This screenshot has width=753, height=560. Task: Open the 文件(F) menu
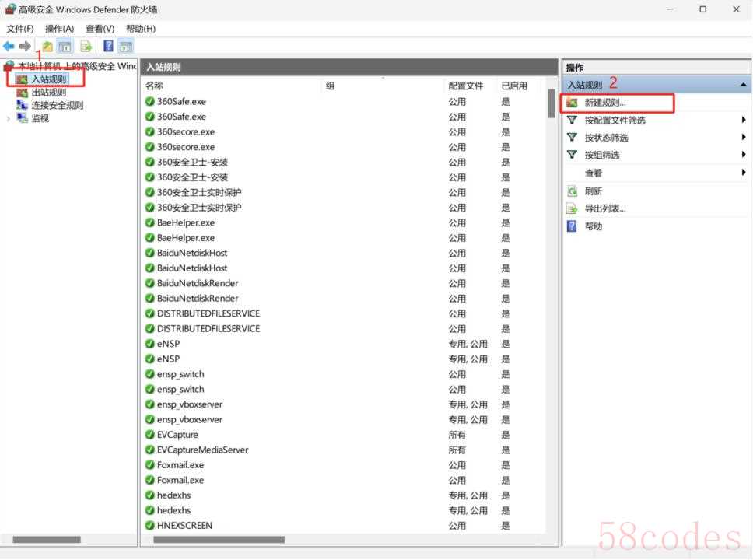tap(20, 29)
